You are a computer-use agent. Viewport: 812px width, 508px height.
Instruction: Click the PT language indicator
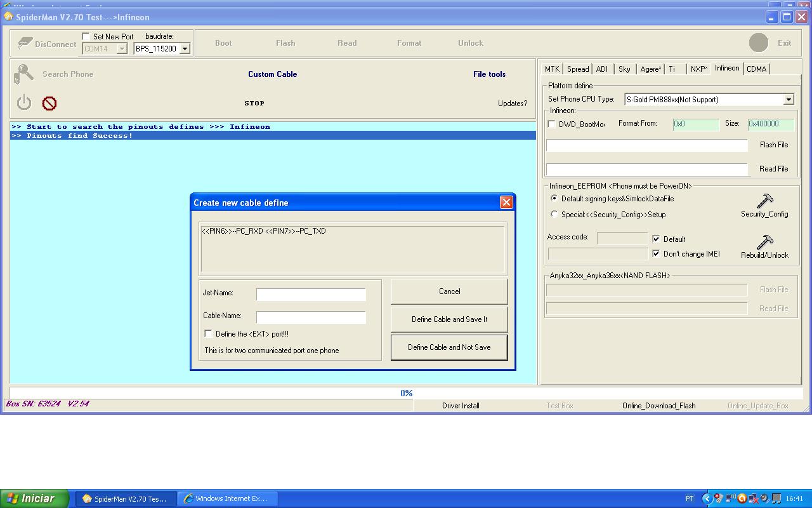(x=690, y=498)
